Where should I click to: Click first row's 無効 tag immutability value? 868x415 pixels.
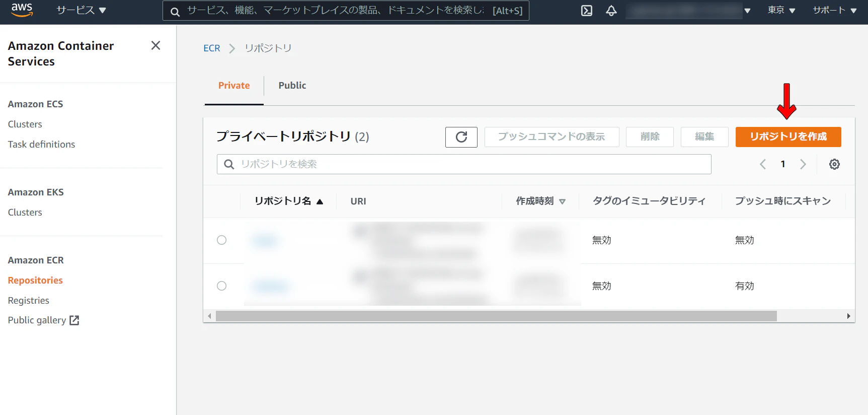click(x=602, y=240)
